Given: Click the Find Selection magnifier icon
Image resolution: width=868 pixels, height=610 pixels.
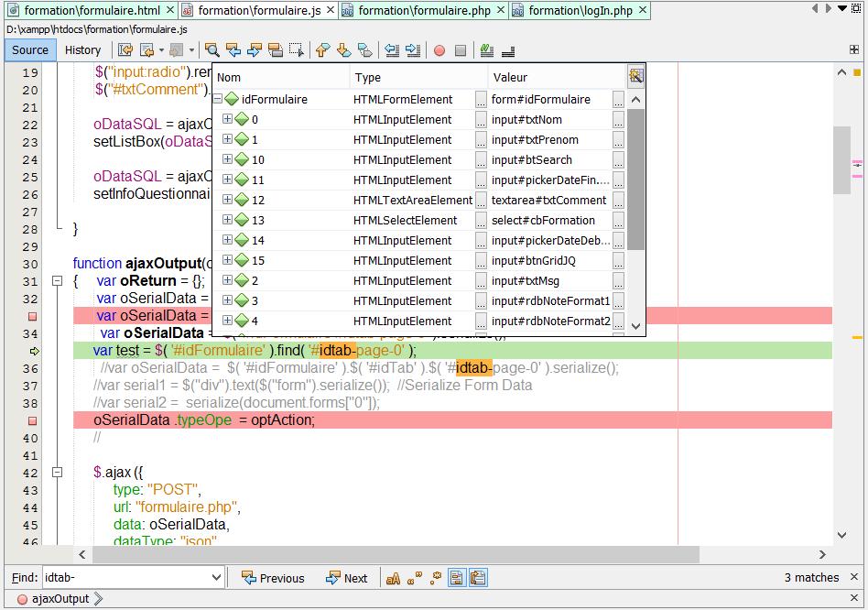Looking at the screenshot, I should pos(212,50).
